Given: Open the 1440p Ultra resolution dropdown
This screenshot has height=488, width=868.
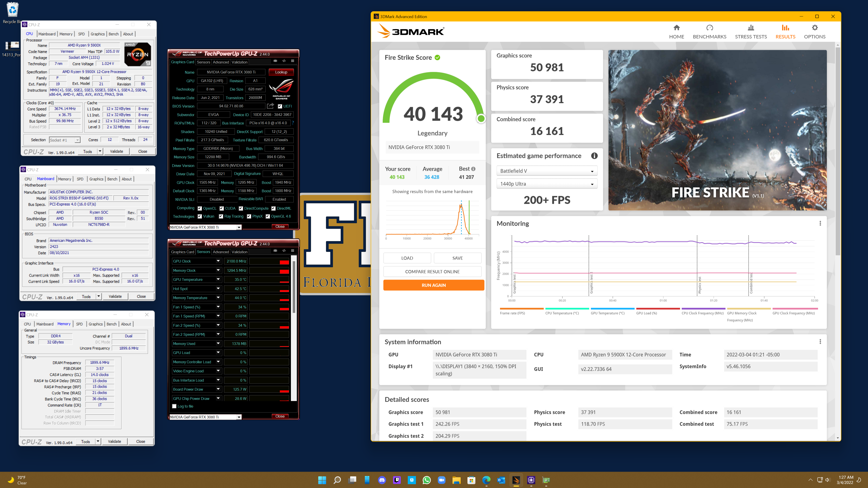Looking at the screenshot, I should (547, 184).
